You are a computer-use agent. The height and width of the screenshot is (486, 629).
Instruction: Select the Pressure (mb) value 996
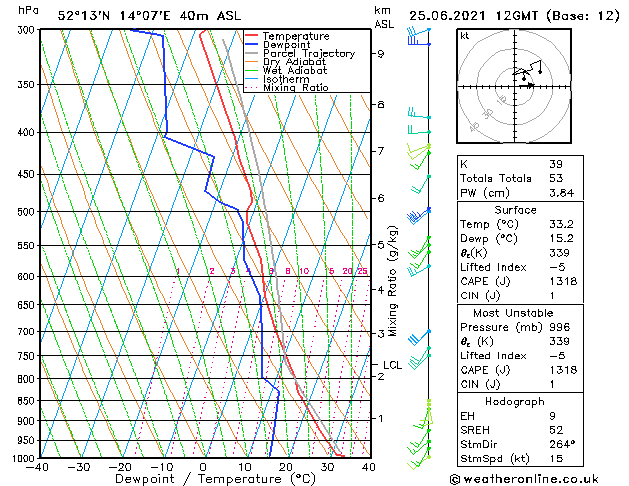point(559,327)
